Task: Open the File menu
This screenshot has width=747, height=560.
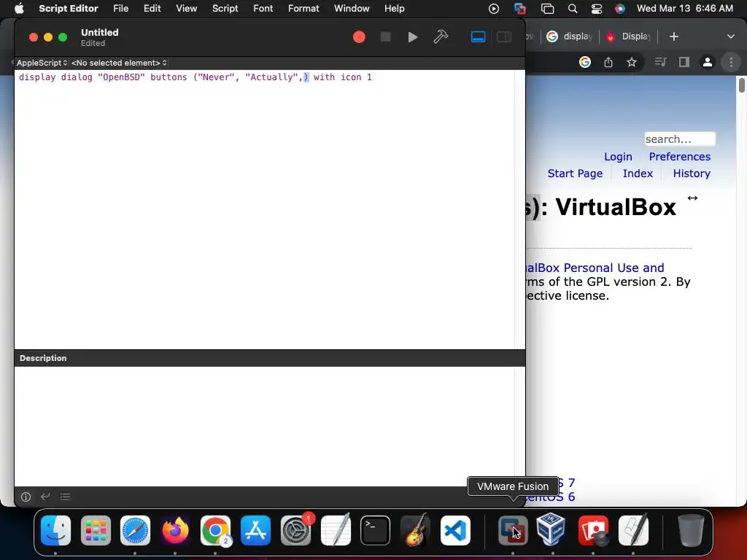Action: tap(120, 9)
